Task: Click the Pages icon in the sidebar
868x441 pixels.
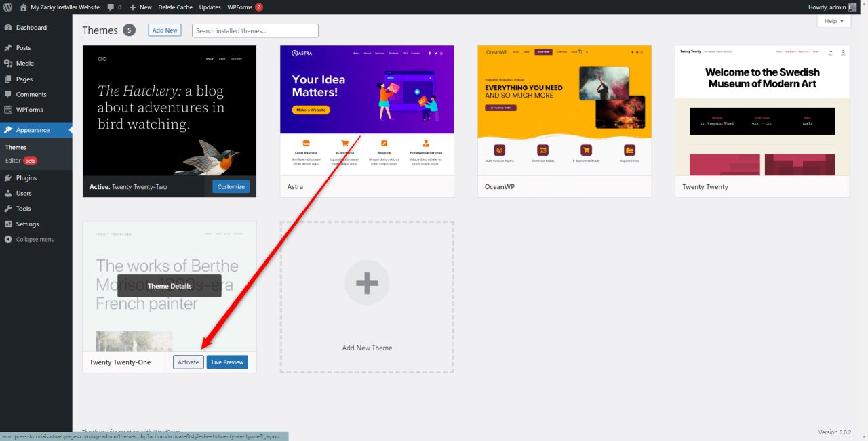Action: click(x=9, y=79)
